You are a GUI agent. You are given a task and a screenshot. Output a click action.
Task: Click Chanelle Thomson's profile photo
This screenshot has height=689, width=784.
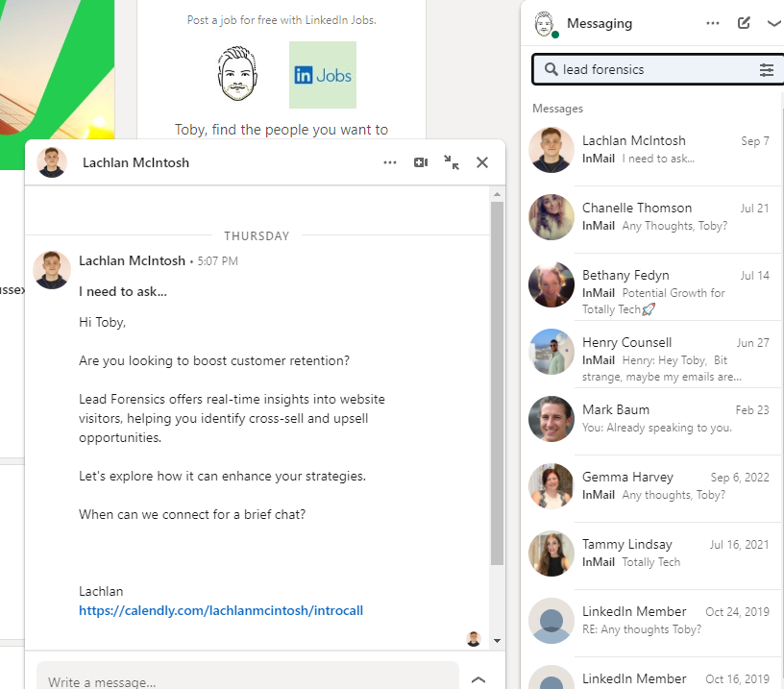[551, 217]
